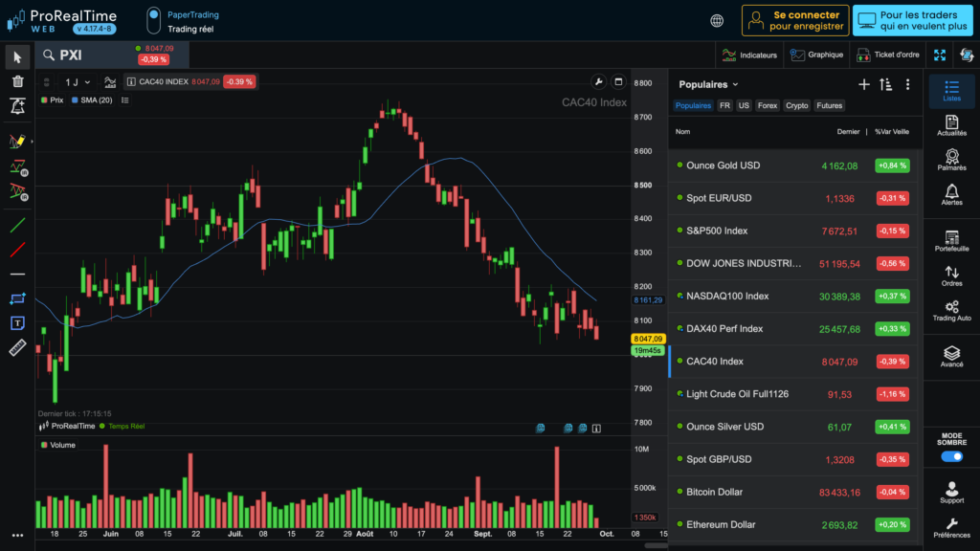The image size is (980, 551).
Task: Open more tools ellipsis menu
Action: (x=17, y=536)
